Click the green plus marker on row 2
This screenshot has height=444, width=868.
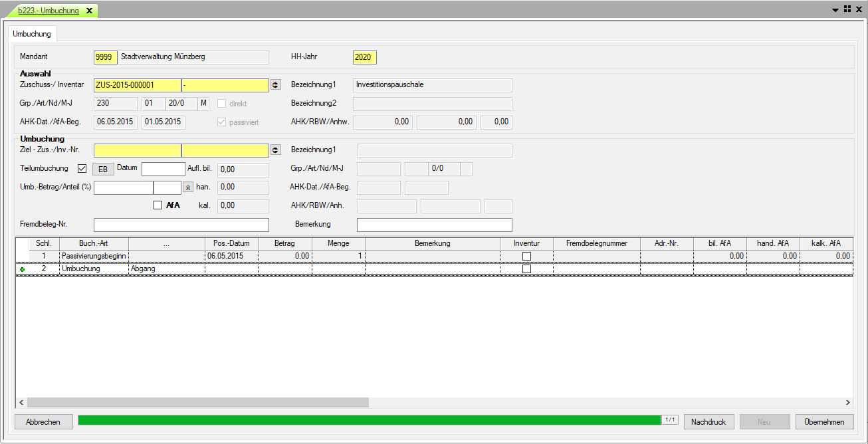coord(22,269)
